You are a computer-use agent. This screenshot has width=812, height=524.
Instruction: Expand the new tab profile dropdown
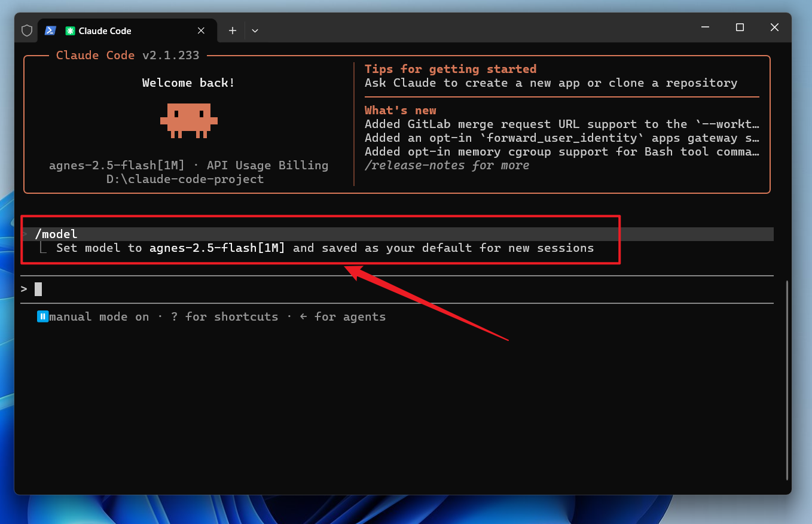point(255,31)
